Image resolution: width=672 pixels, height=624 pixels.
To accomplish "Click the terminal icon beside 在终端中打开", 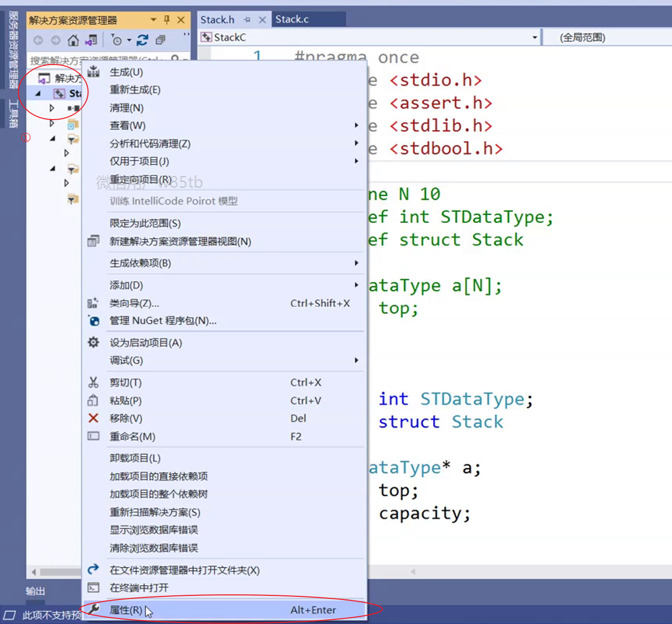I will pos(94,588).
